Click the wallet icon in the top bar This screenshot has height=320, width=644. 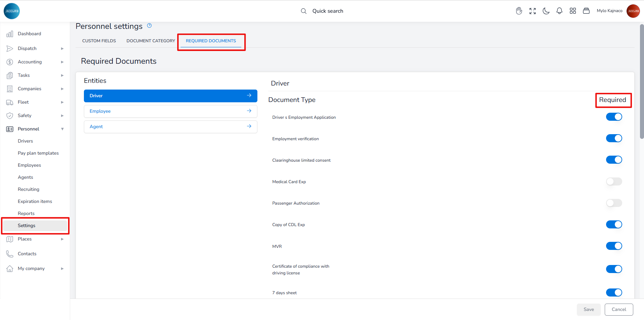tap(586, 11)
